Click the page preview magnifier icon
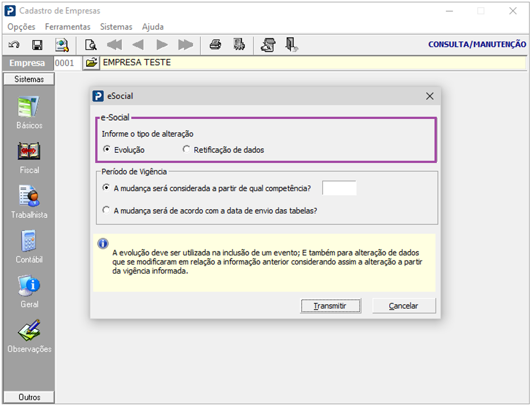This screenshot has height=406, width=532. (91, 45)
